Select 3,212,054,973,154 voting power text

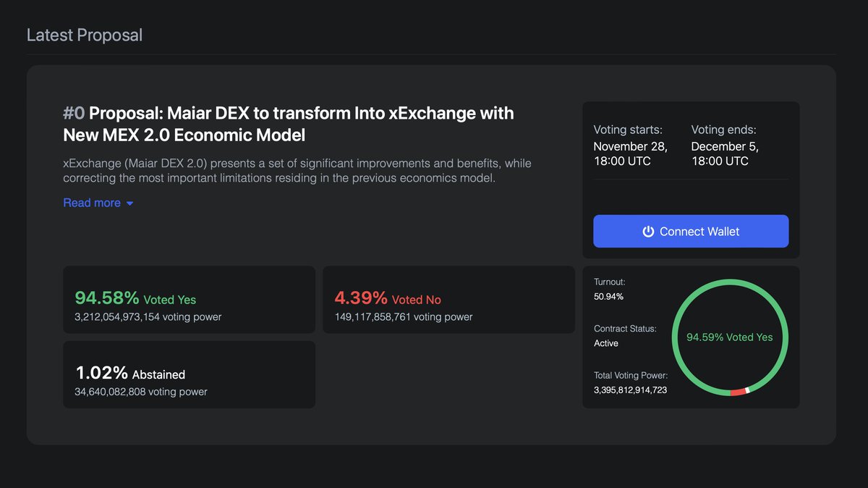pos(148,317)
